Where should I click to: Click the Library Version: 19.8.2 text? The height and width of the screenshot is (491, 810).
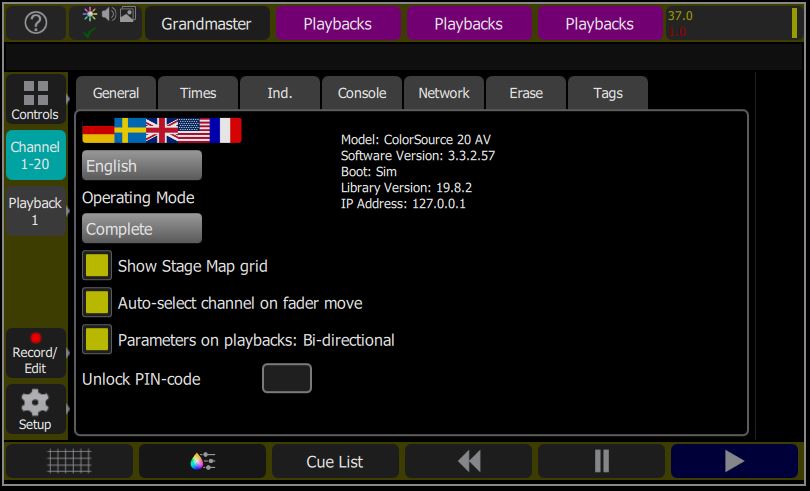407,188
